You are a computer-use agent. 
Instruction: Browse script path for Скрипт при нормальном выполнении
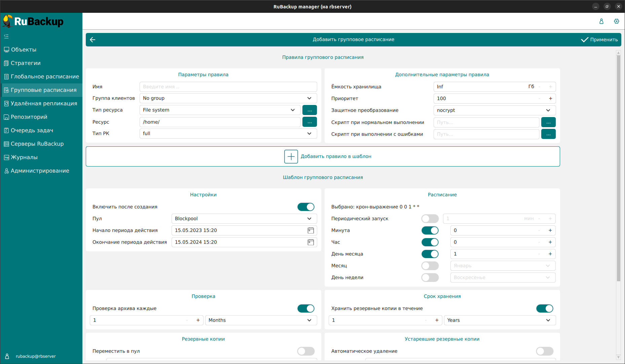pos(548,122)
